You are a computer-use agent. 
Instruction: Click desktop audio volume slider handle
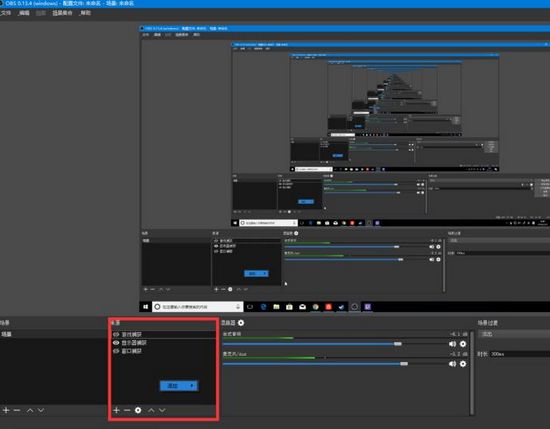[x=398, y=344]
